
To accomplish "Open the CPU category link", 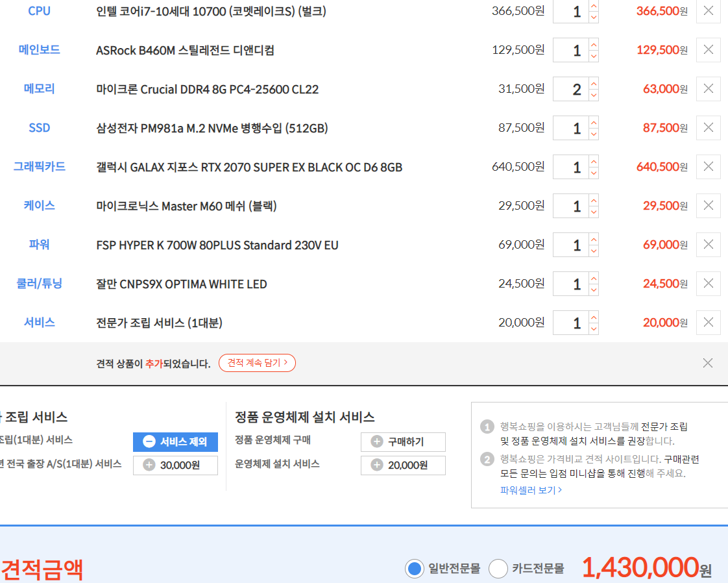I will click(39, 10).
